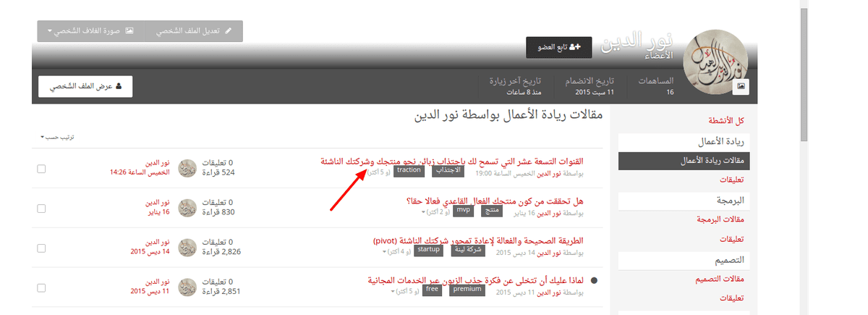The width and height of the screenshot is (868, 315).
Task: Click the small image icon below the profile avatar
Action: tap(741, 86)
